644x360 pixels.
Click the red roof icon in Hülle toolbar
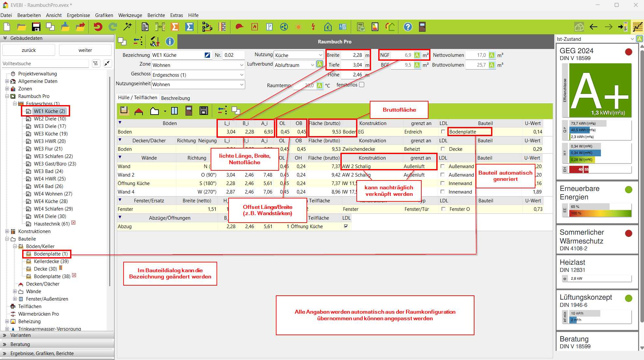[139, 111]
